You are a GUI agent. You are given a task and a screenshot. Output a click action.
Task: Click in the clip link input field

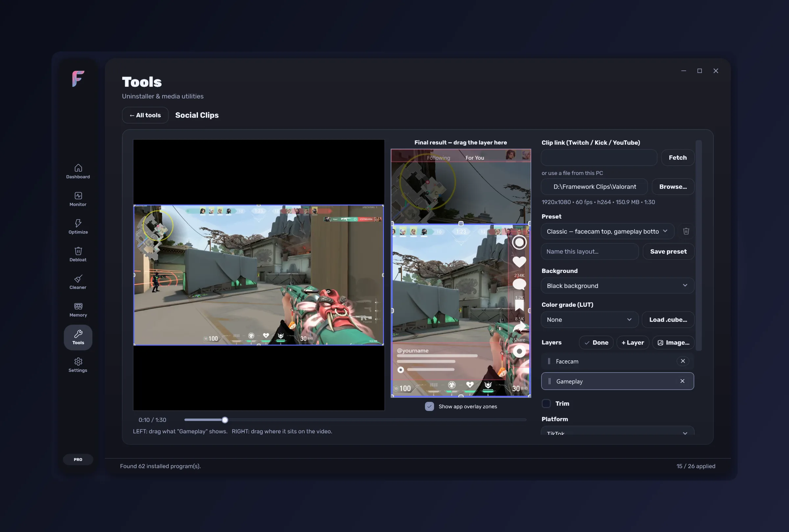(599, 157)
